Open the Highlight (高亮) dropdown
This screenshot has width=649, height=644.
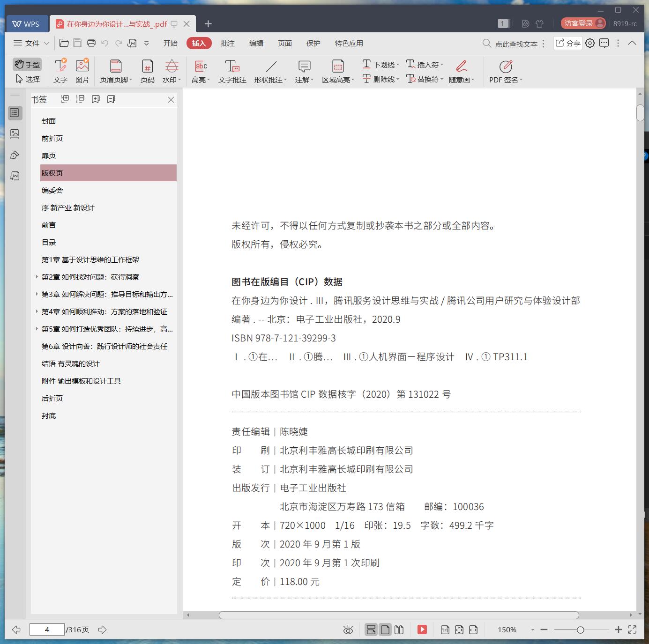click(x=201, y=71)
